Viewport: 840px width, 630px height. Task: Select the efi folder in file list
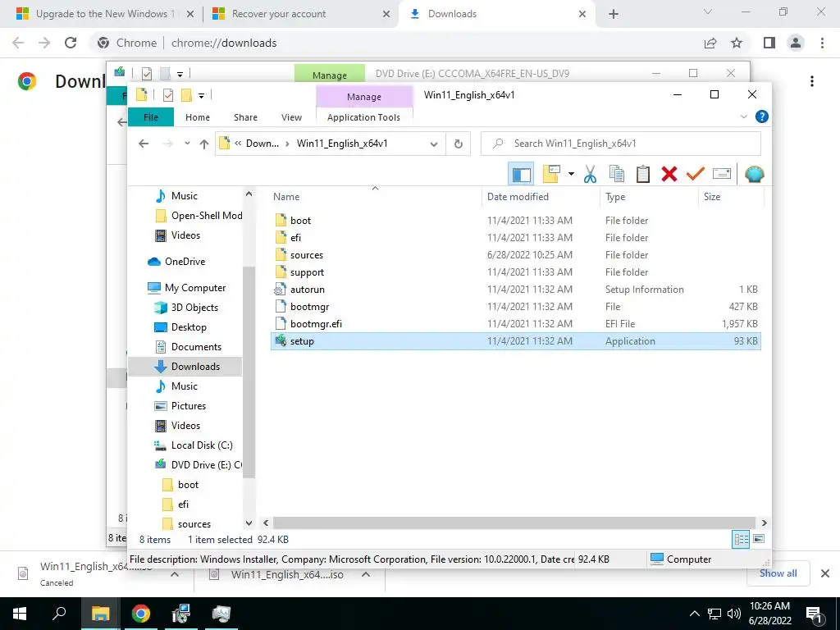pos(295,237)
